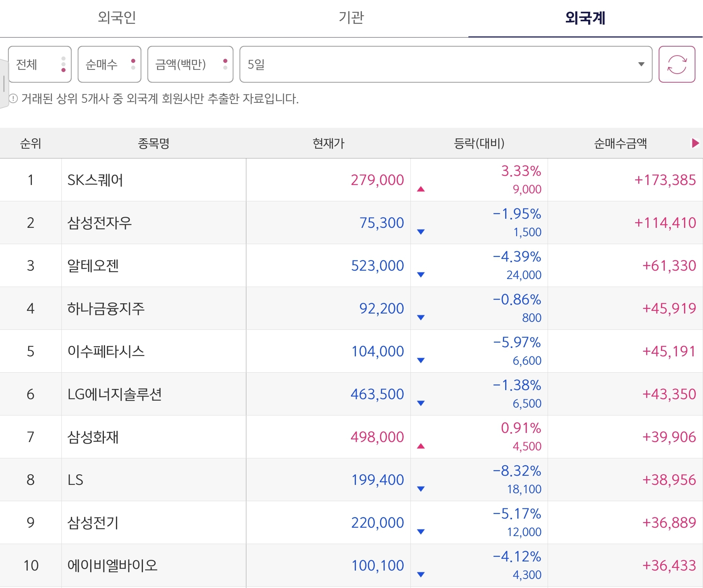703x588 pixels.
Task: Click the 24,000 price difference value
Action: (x=524, y=275)
